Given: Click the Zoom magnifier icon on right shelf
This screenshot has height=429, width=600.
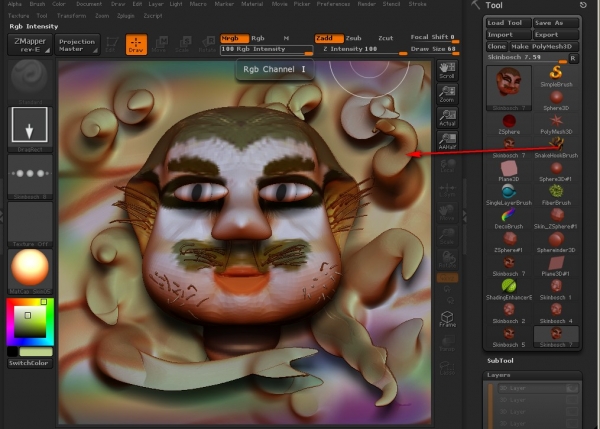Looking at the screenshot, I should [447, 95].
